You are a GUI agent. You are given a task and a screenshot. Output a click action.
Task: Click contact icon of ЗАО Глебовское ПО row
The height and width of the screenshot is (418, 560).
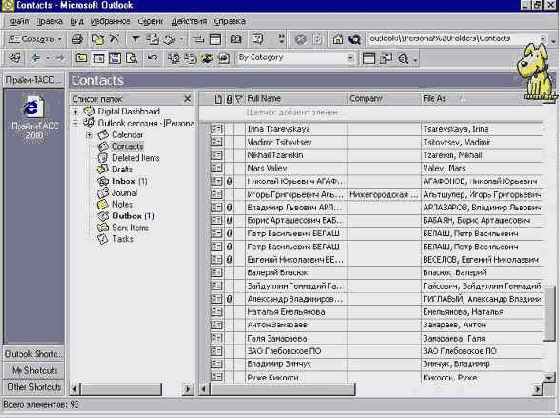[216, 351]
